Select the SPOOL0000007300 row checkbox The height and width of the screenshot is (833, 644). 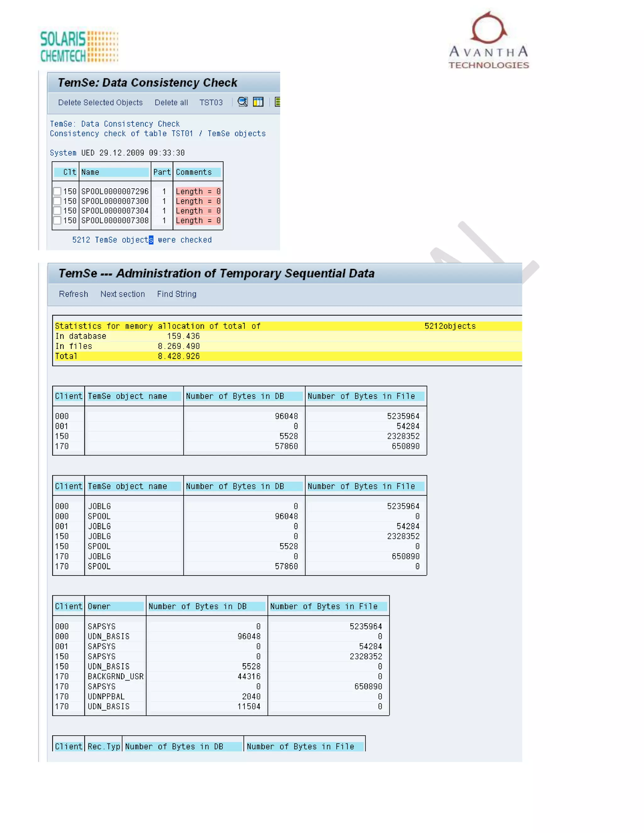[57, 201]
